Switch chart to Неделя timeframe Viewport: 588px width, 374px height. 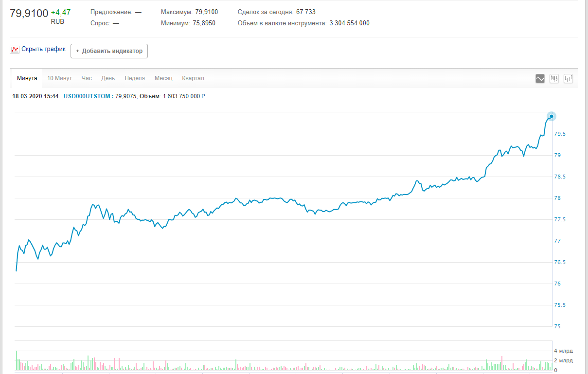tap(135, 78)
